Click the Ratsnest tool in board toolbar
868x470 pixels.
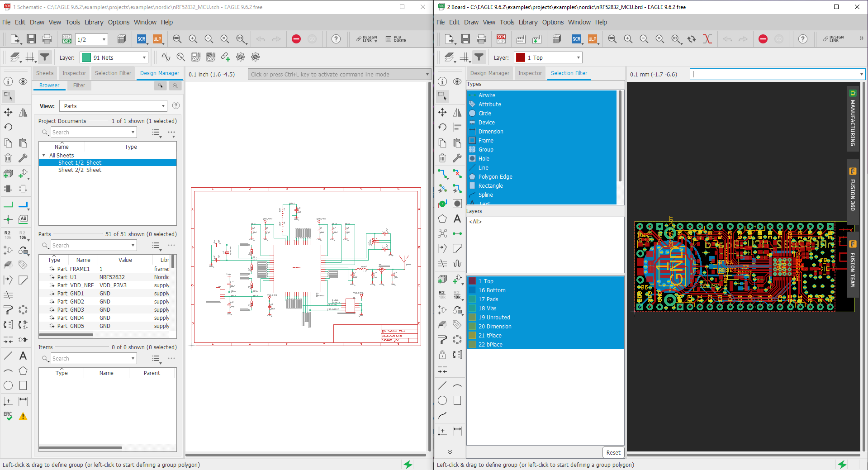click(x=707, y=39)
